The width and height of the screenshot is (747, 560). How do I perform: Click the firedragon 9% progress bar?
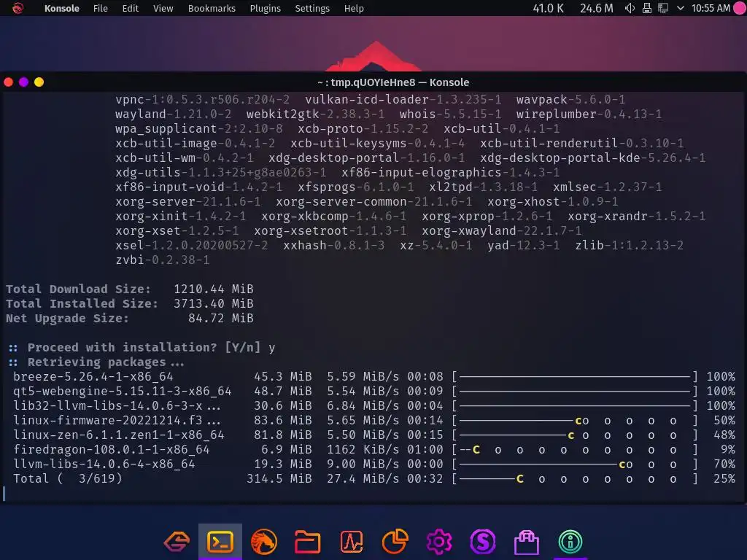pyautogui.click(x=575, y=449)
